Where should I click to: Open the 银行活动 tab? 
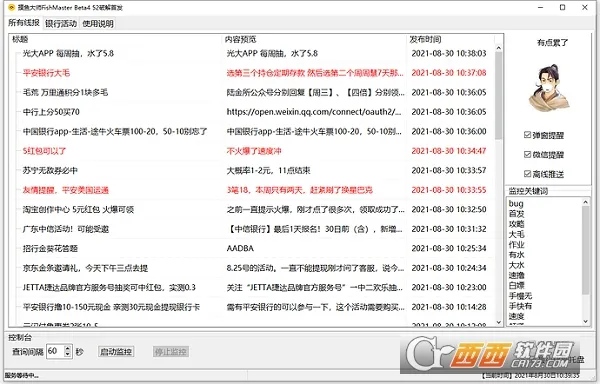click(61, 24)
